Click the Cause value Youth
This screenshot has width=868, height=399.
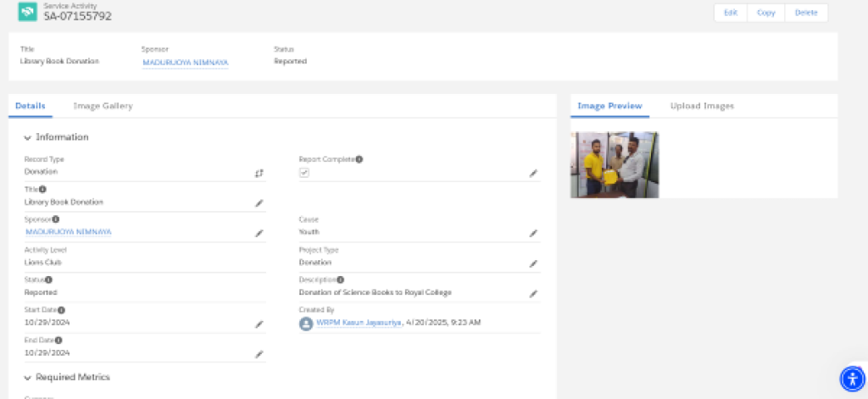point(309,232)
